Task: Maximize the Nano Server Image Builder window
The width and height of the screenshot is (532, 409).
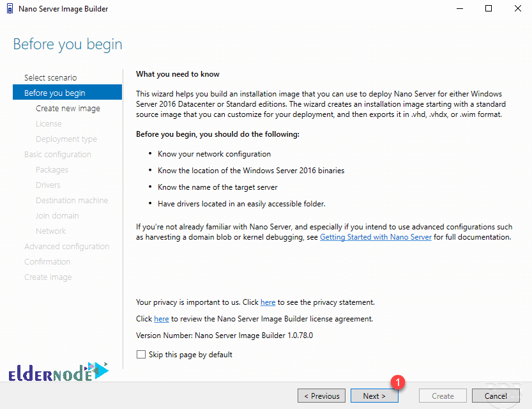Action: coord(488,8)
